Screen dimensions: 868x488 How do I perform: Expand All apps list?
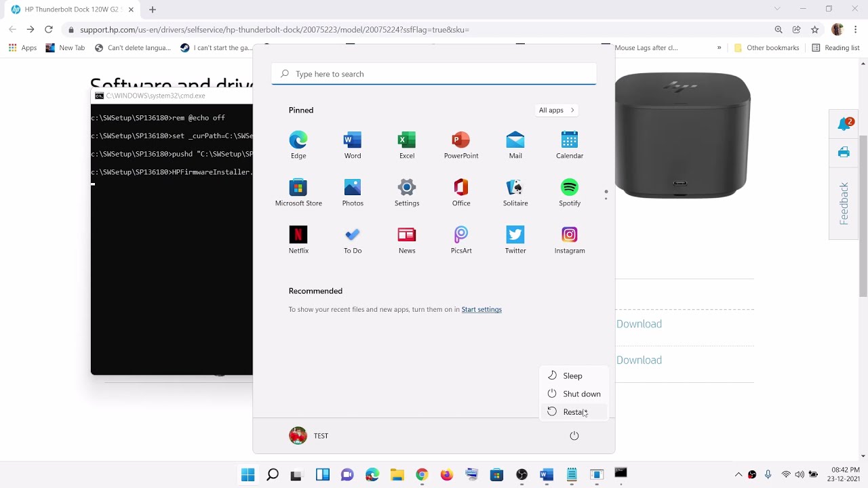coord(557,110)
